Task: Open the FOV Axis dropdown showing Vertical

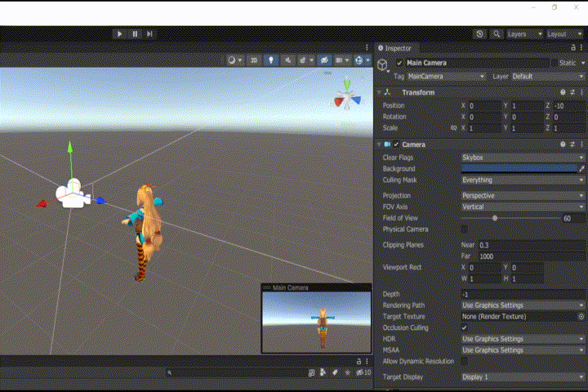Action: [x=523, y=207]
